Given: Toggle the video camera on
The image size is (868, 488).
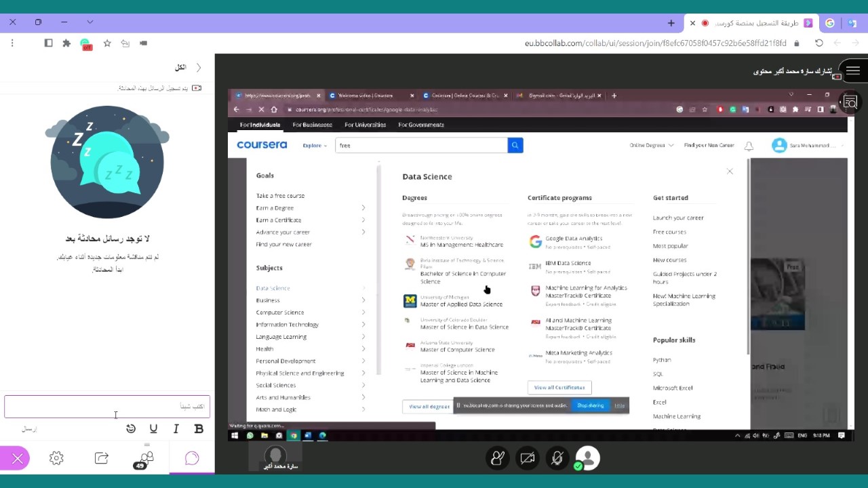Looking at the screenshot, I should 528,459.
